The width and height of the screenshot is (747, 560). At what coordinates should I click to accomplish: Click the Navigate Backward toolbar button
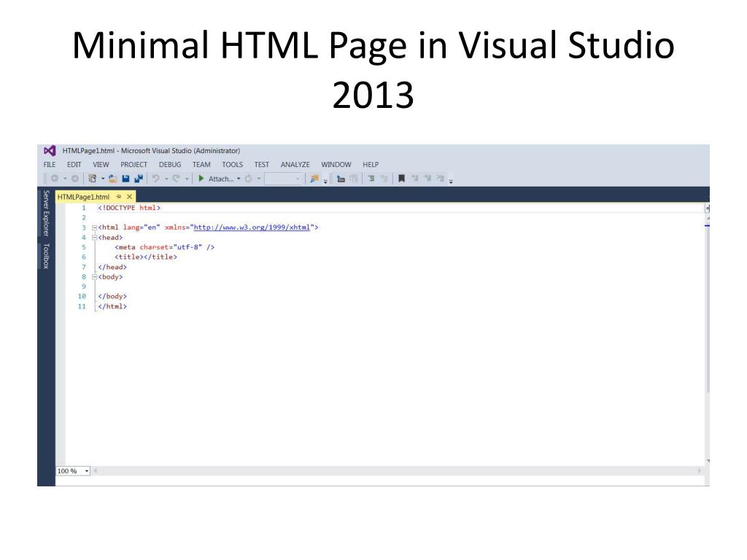tap(55, 179)
